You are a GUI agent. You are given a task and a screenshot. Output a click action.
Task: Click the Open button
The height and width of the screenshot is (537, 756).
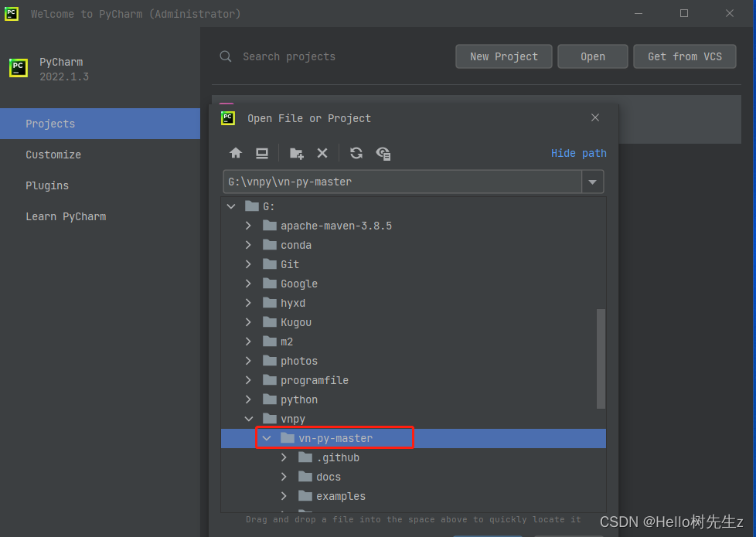593,56
